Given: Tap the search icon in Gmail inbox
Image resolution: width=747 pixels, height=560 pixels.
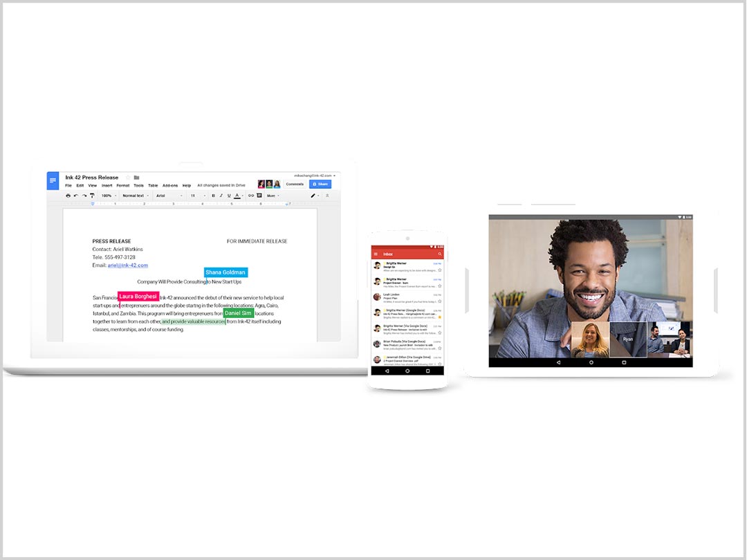Looking at the screenshot, I should tap(440, 254).
